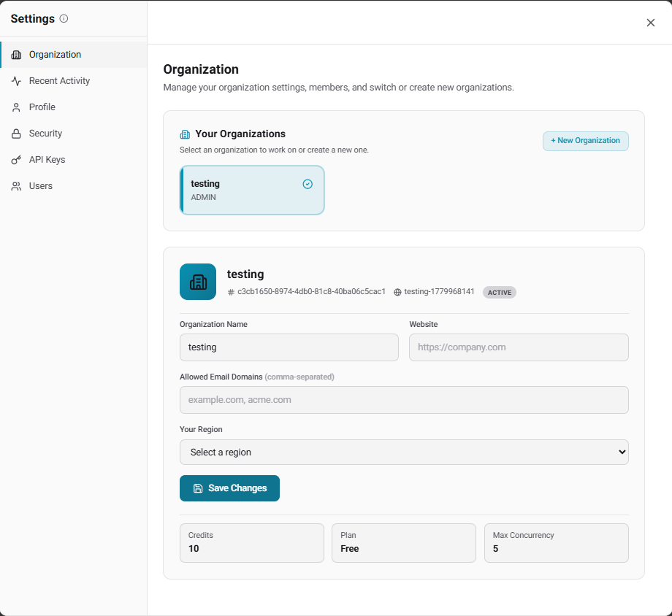
Task: Click the info icon beside Settings title
Action: (64, 18)
